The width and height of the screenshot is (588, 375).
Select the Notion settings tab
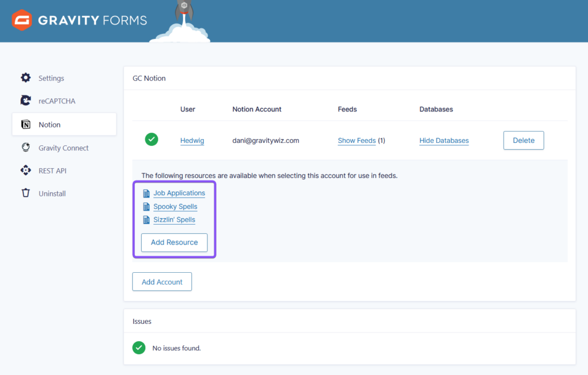64,125
